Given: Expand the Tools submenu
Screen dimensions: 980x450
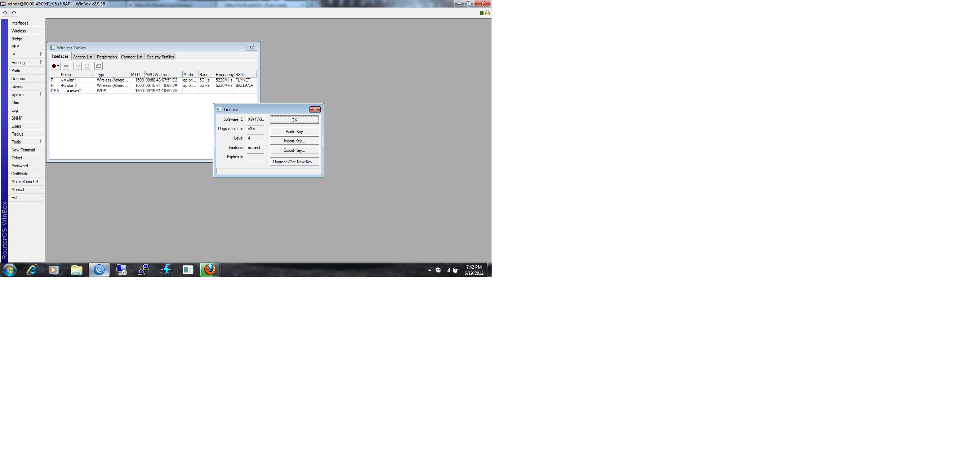Looking at the screenshot, I should [x=26, y=142].
